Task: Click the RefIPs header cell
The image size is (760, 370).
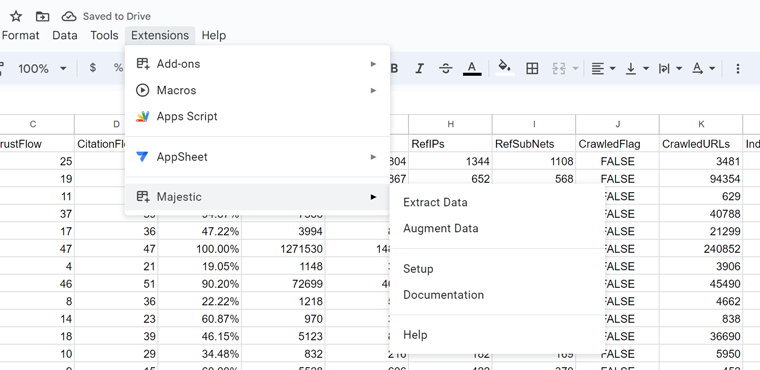Action: pos(450,144)
